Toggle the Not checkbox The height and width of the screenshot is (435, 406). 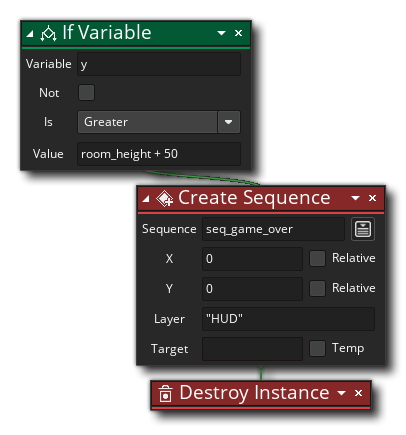point(86,93)
